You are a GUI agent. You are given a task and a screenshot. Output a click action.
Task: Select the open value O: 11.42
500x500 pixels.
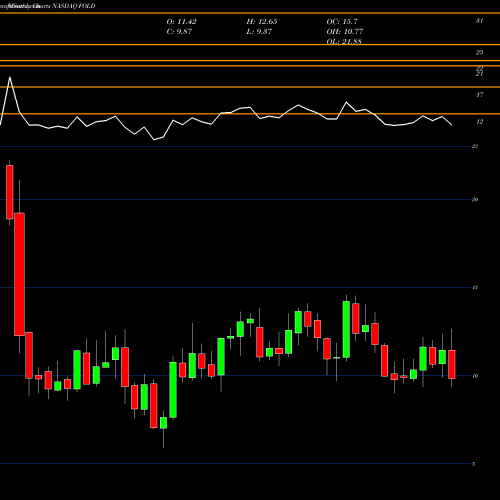(x=181, y=22)
